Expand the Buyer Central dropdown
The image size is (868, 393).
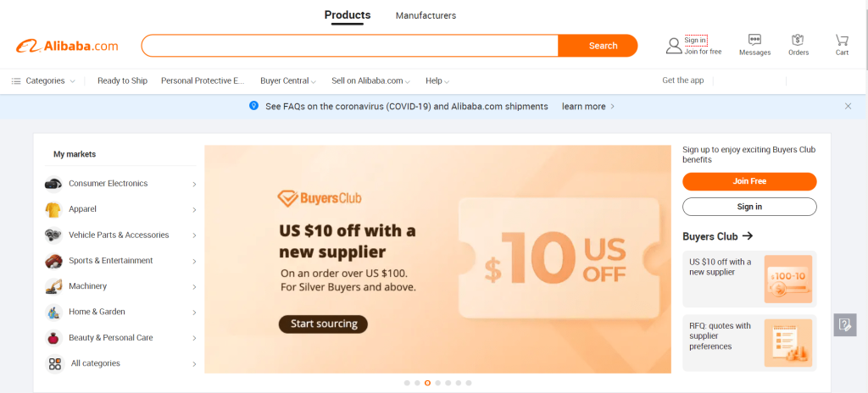click(288, 80)
